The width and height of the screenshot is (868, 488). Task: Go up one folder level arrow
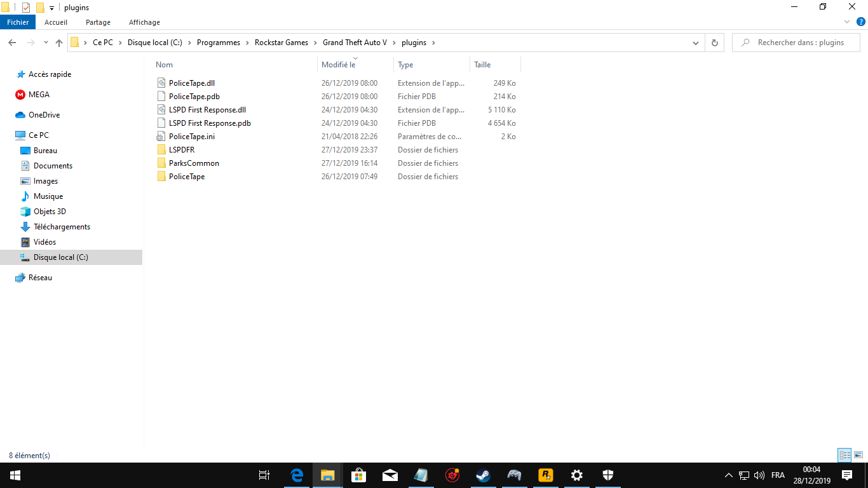tap(59, 43)
